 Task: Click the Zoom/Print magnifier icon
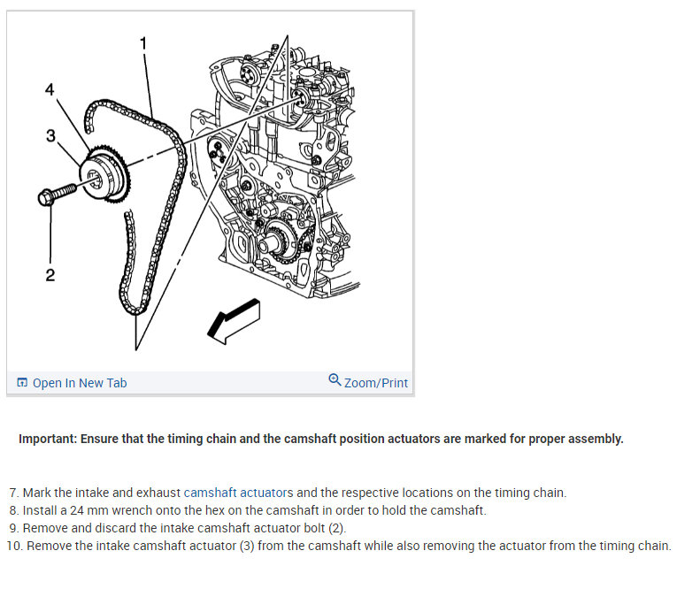pos(335,379)
